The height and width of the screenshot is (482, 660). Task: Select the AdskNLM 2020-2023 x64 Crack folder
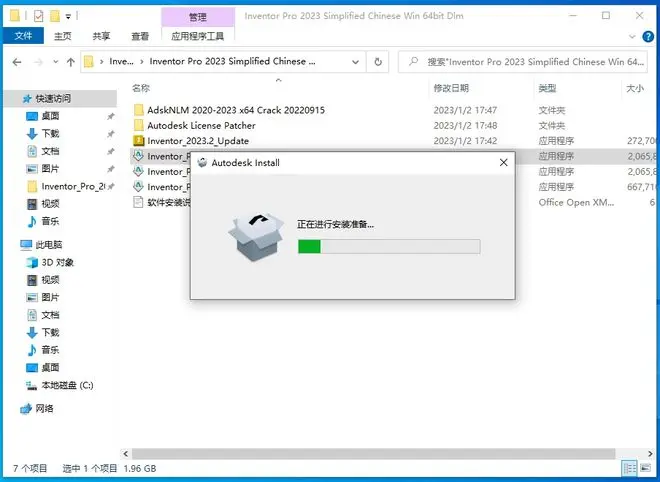(236, 110)
